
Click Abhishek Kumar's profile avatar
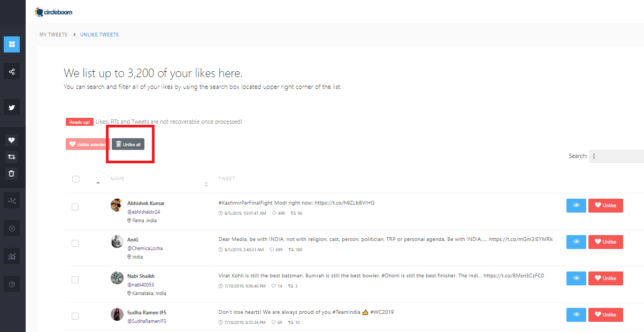[117, 205]
